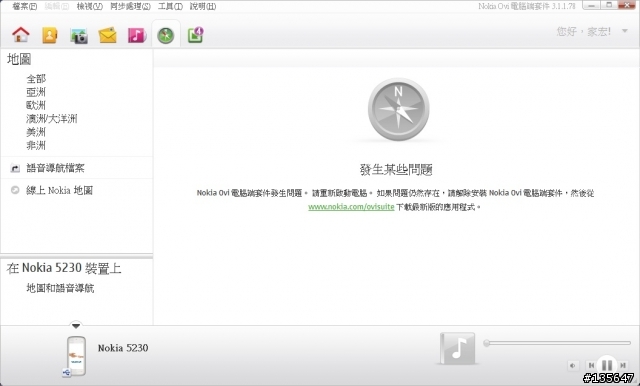The image size is (640, 386).
Task: Select 澳洲/大洋洲 region
Action: click(x=52, y=119)
